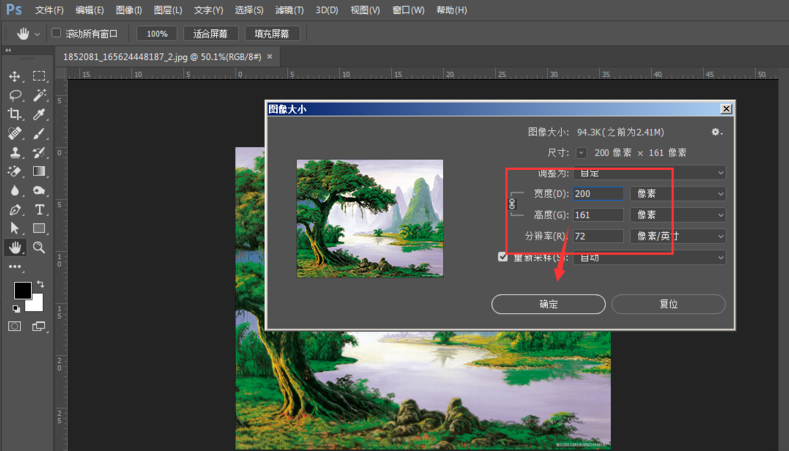This screenshot has height=451, width=789.
Task: Open the Select menu
Action: (249, 10)
